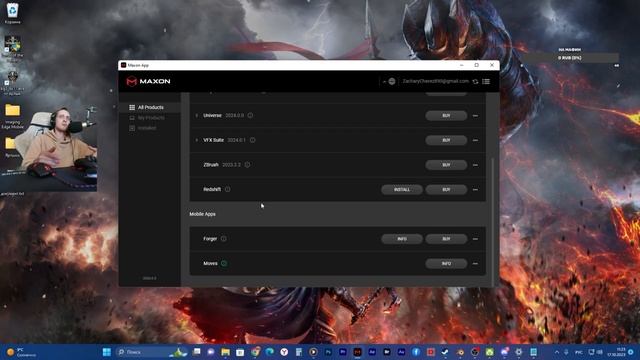Open more options for Redshift row
640x360 pixels.
coord(475,190)
